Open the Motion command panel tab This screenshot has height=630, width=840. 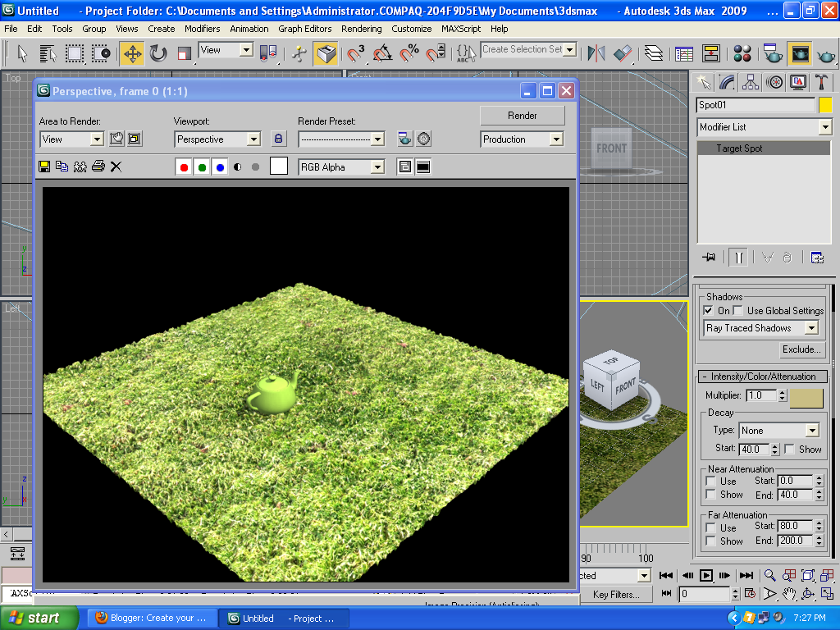coord(774,82)
